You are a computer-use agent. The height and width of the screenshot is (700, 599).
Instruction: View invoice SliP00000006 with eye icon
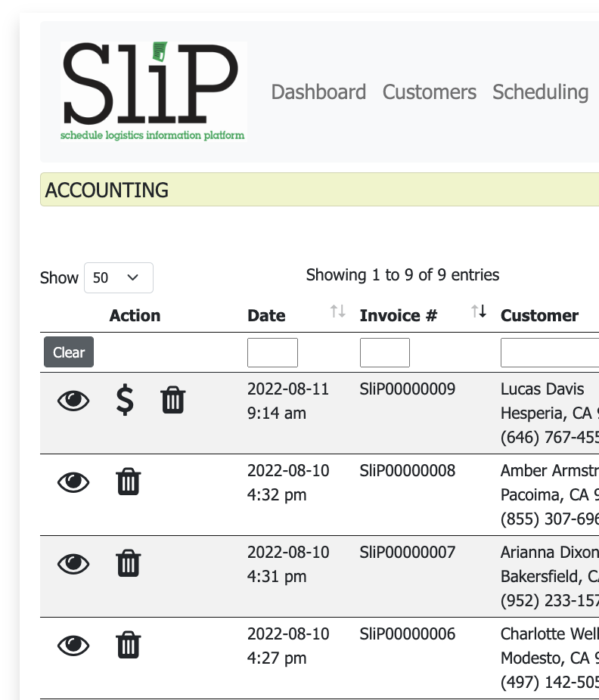pyautogui.click(x=73, y=646)
